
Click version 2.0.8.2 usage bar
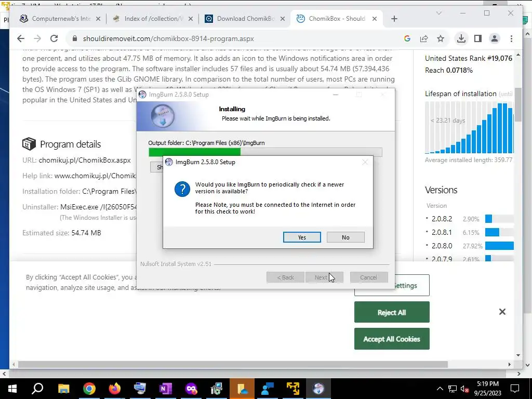pos(499,219)
